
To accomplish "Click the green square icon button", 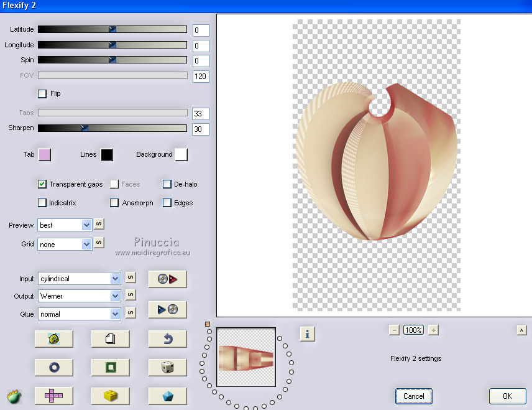I will point(110,367).
